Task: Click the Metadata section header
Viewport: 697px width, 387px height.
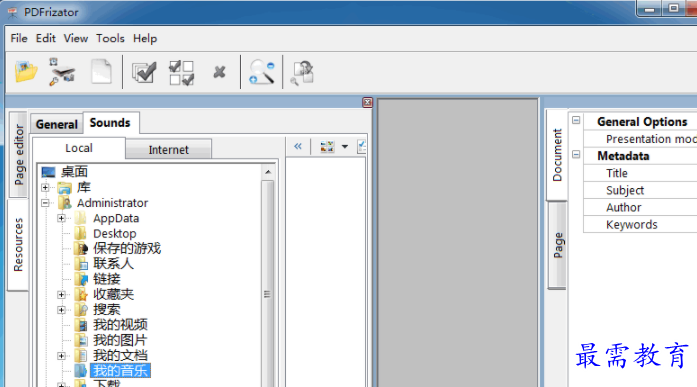Action: click(x=623, y=156)
